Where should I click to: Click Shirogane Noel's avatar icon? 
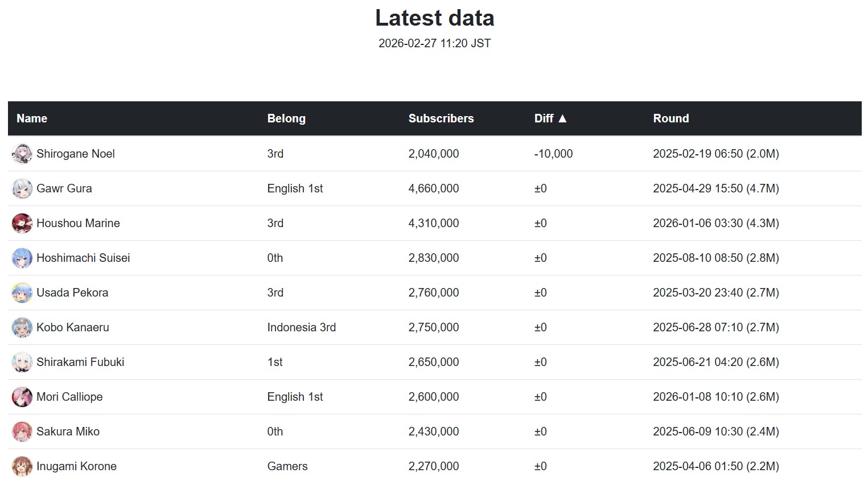pyautogui.click(x=22, y=154)
